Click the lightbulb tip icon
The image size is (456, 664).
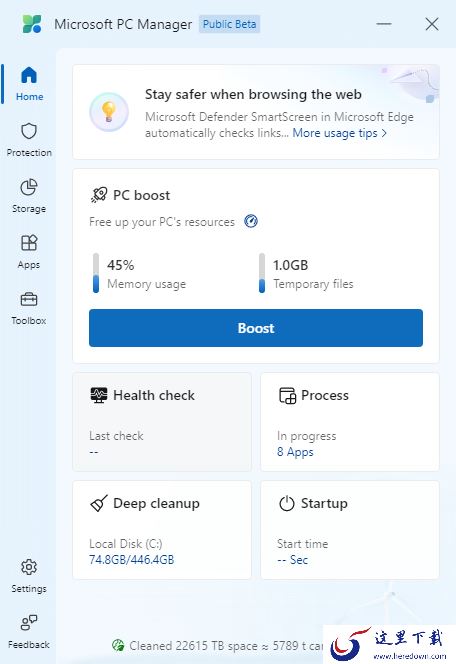click(x=109, y=112)
